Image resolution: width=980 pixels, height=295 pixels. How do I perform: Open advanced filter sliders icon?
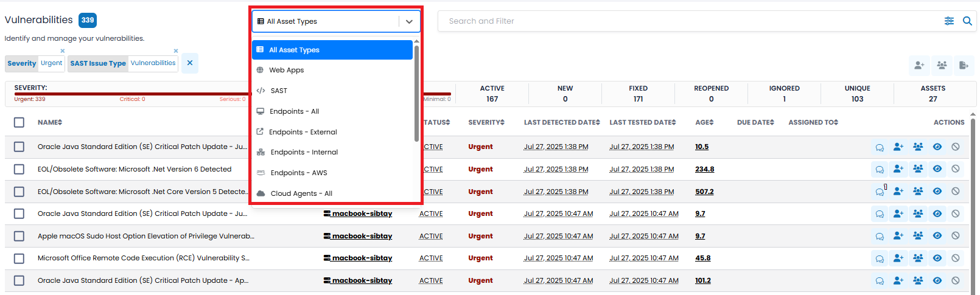coord(949,21)
